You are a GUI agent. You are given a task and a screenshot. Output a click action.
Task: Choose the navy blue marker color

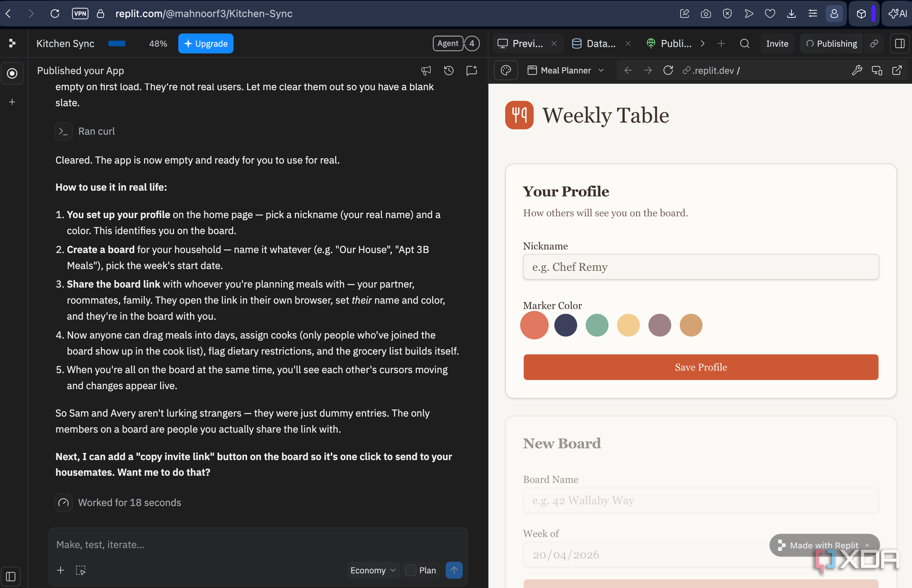(565, 325)
